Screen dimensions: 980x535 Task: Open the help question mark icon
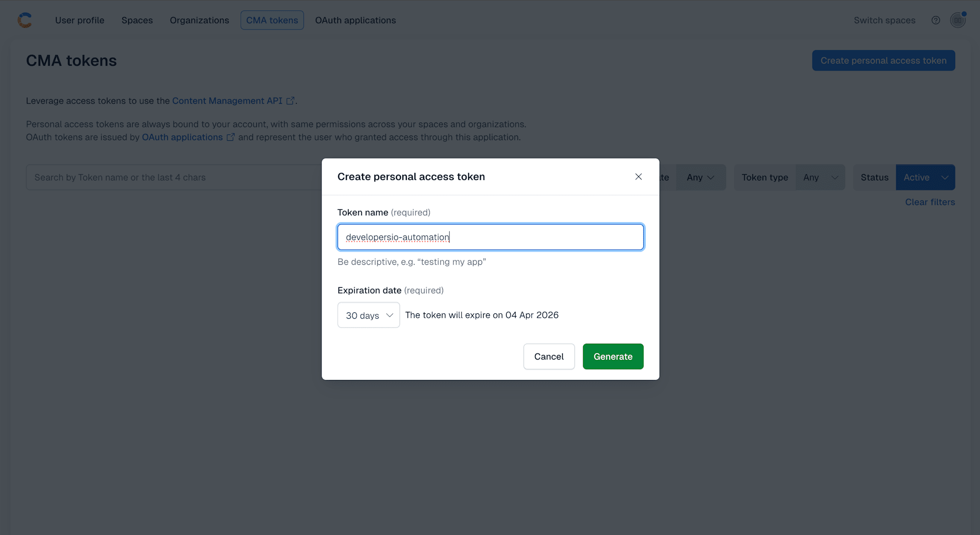pyautogui.click(x=935, y=20)
